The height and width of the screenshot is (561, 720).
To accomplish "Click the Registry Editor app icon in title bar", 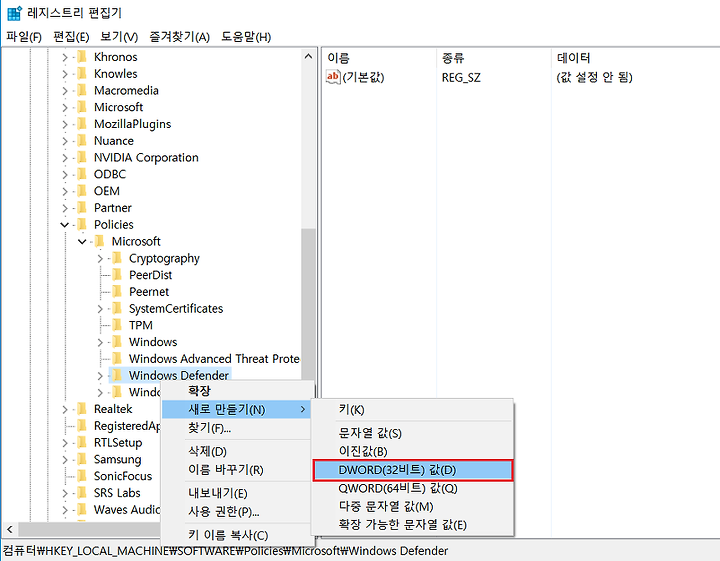I will (14, 13).
